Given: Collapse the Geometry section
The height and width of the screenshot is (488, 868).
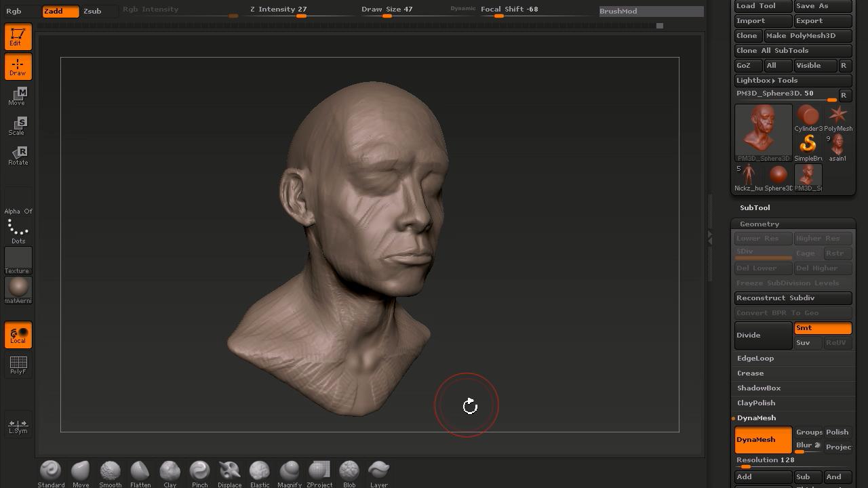Looking at the screenshot, I should 759,224.
